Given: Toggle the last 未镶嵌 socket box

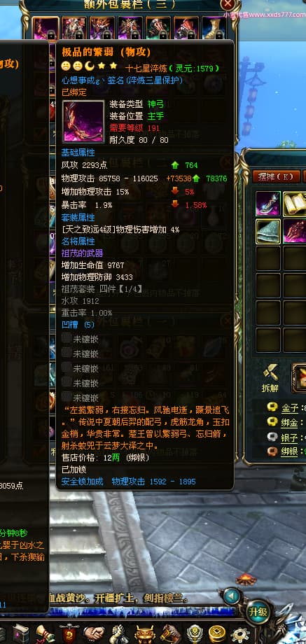Looking at the screenshot, I should click(x=67, y=396).
